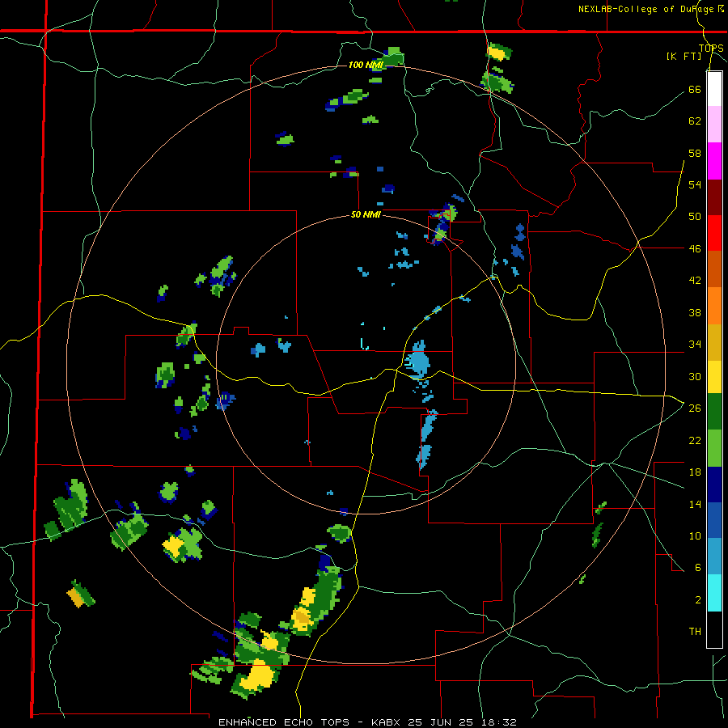Click the legend value '54'
The width and height of the screenshot is (728, 728).
[x=695, y=184]
